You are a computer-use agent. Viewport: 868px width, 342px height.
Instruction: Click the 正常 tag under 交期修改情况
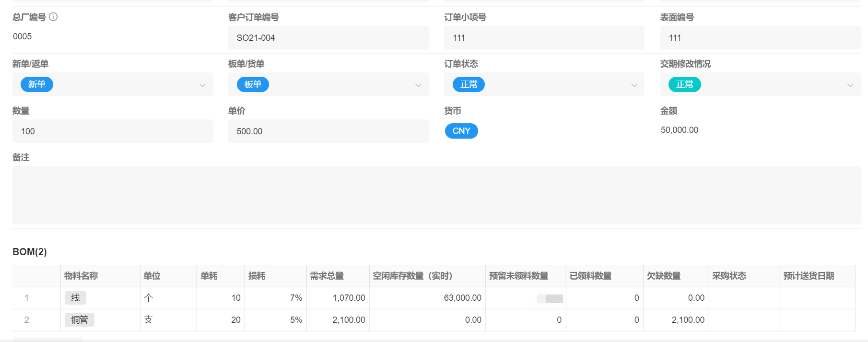685,84
